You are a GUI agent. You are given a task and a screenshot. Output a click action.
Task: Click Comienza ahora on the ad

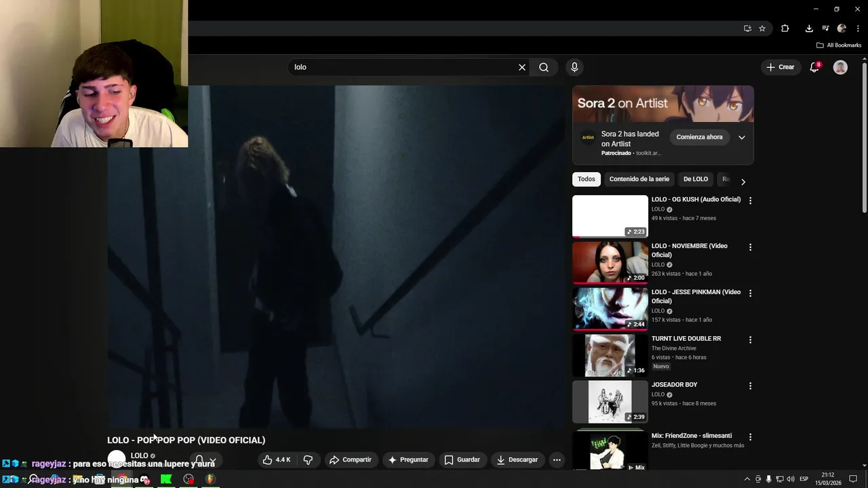(699, 137)
